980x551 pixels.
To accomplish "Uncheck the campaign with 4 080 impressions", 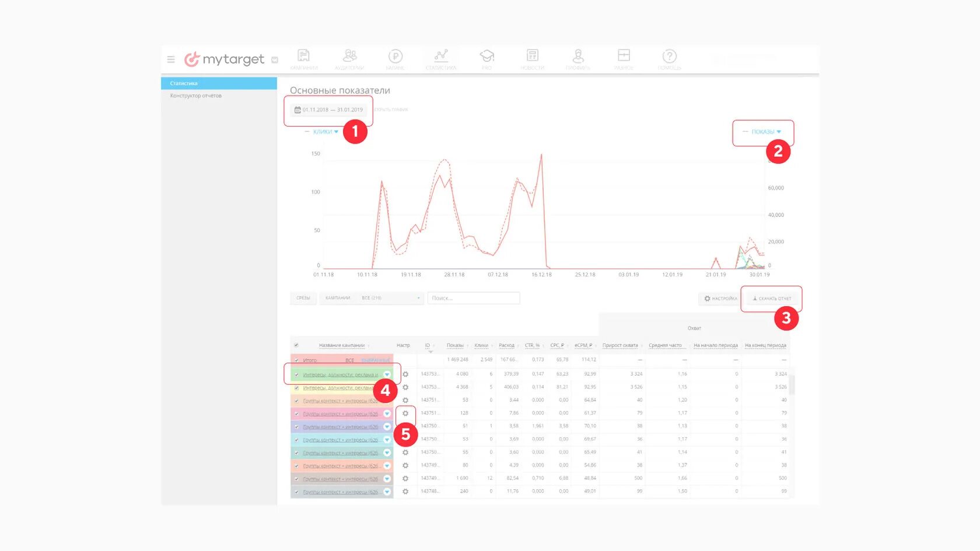I will click(296, 375).
